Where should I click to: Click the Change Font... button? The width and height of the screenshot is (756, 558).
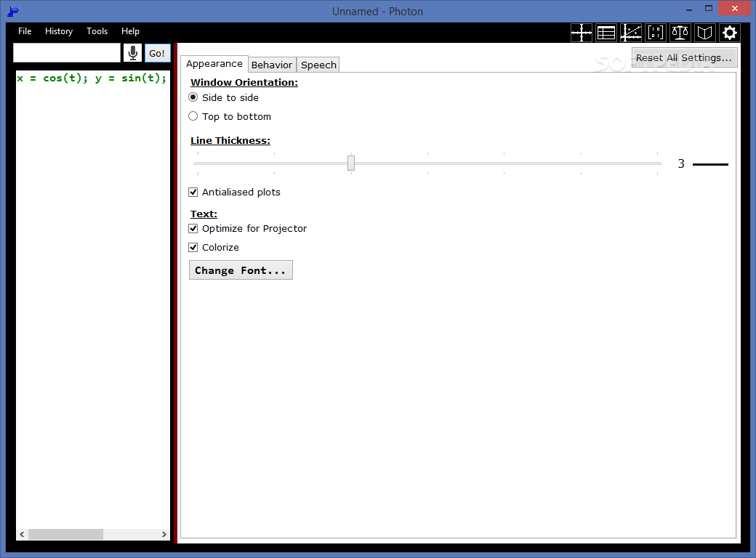coord(241,270)
